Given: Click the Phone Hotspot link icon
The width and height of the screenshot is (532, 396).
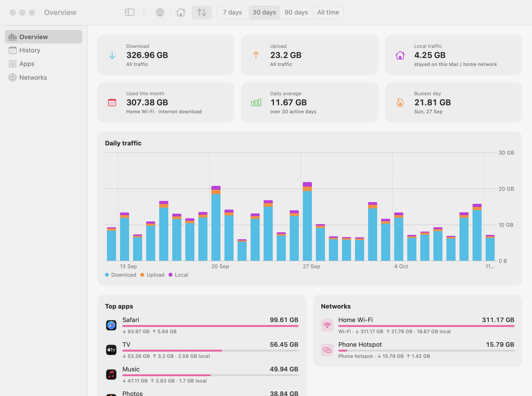Looking at the screenshot, I should click(x=327, y=350).
